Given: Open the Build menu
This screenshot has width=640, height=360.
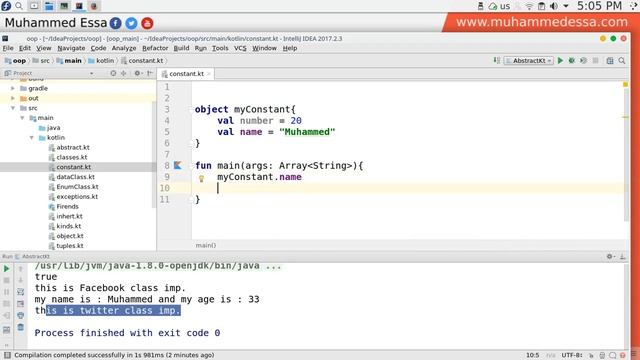Looking at the screenshot, I should 181,48.
